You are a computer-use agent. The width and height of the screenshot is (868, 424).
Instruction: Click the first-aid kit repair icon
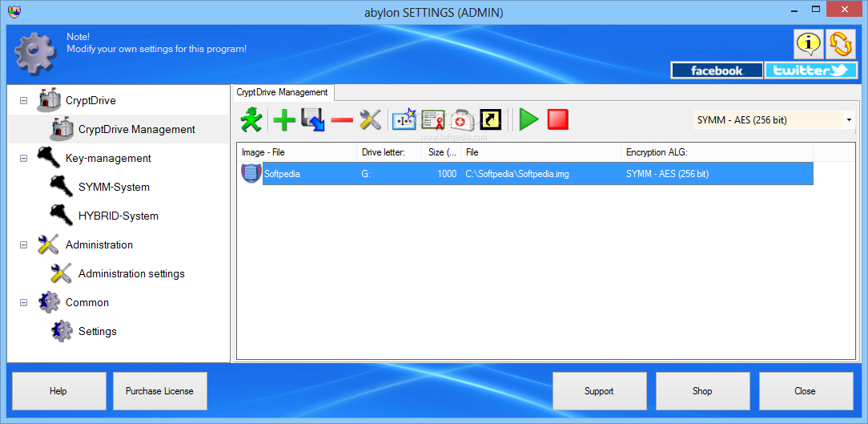[460, 119]
